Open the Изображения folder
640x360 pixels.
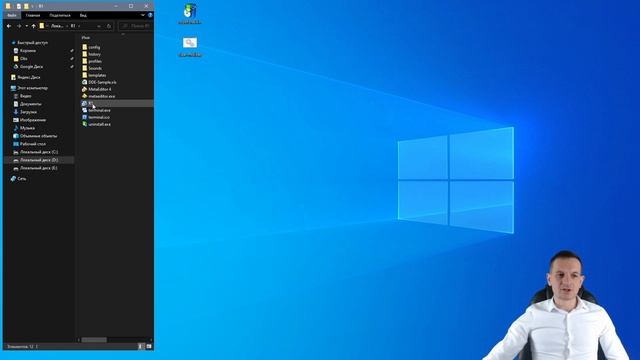pos(33,120)
